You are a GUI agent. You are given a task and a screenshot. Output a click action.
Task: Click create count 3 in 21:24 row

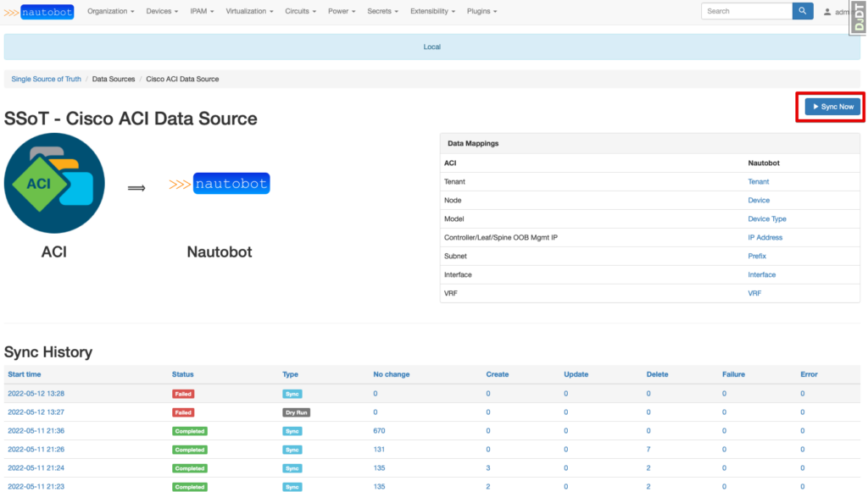point(488,468)
